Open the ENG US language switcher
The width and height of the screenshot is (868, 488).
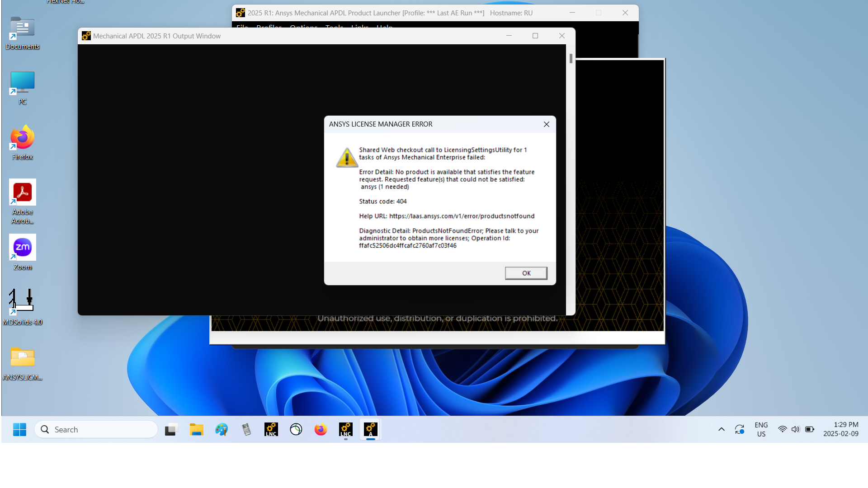pos(761,429)
